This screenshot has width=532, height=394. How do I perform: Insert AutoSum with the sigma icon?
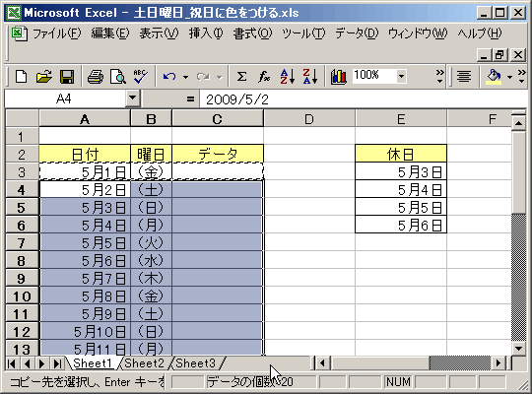coord(241,77)
